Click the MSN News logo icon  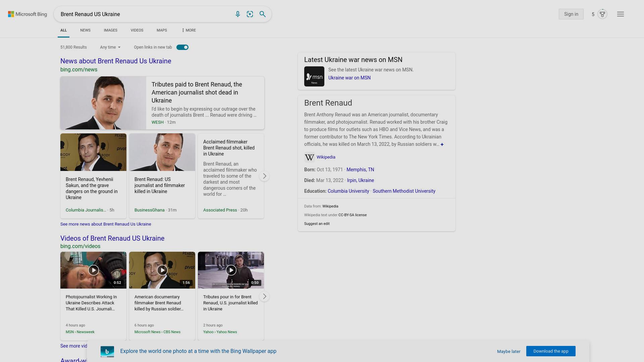point(314,76)
